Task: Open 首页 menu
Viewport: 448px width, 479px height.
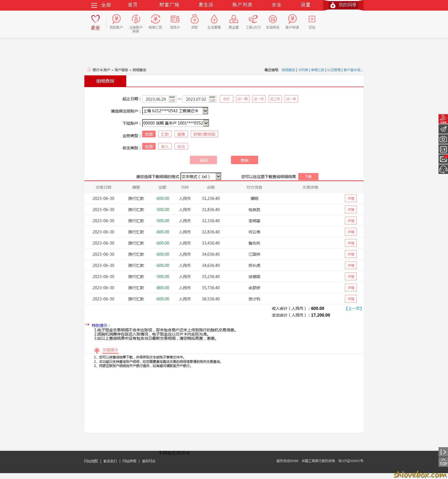Action: (x=133, y=5)
